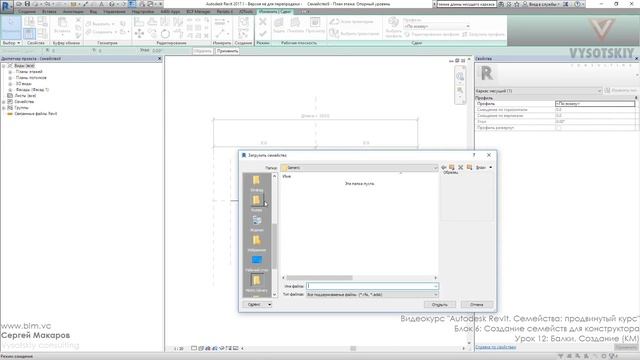Screen dimensions: 640x360
Task: Open Журнал shortcut in dialog sidebar
Action: [257, 223]
